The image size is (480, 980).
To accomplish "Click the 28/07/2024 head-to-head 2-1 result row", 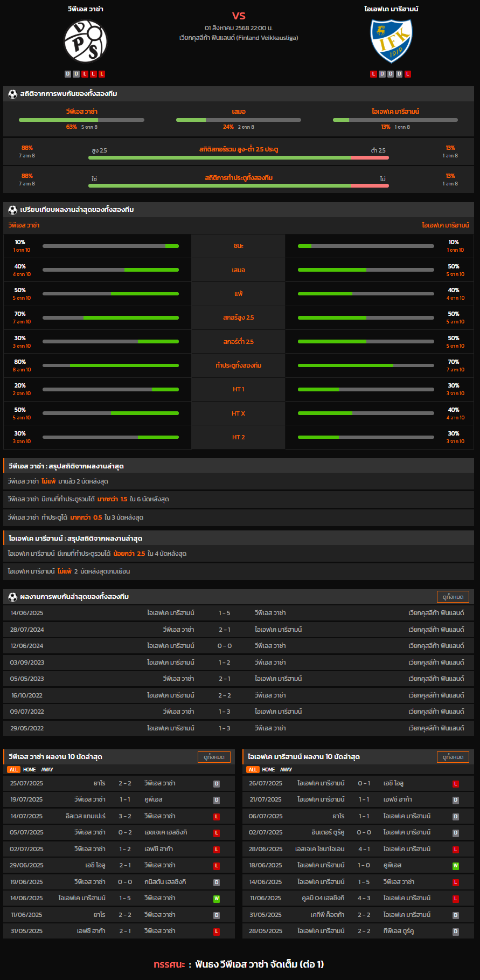I will 239,630.
